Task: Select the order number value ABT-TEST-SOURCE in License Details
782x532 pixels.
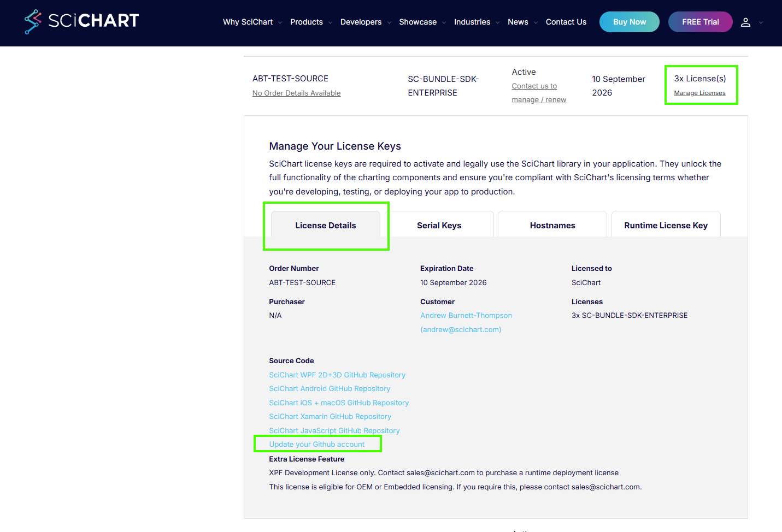Action: click(302, 282)
